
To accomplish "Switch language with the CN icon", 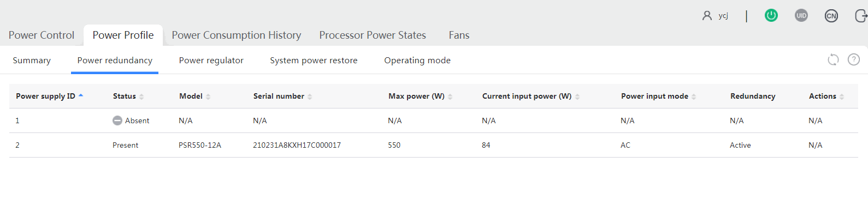I will [x=831, y=16].
